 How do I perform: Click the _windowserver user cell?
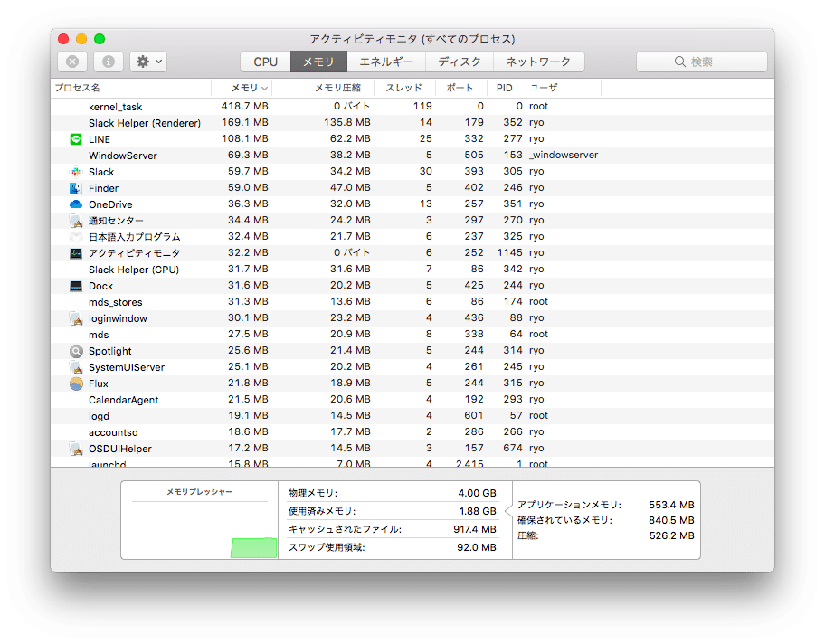point(564,156)
